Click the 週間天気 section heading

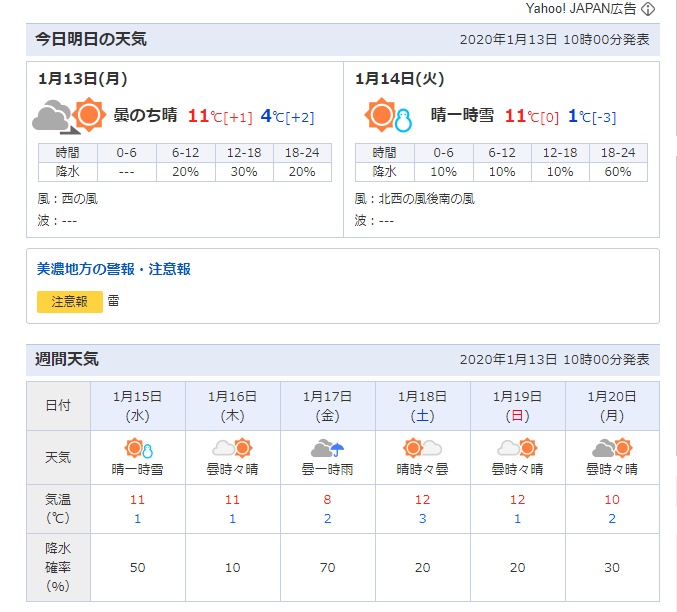coord(67,359)
